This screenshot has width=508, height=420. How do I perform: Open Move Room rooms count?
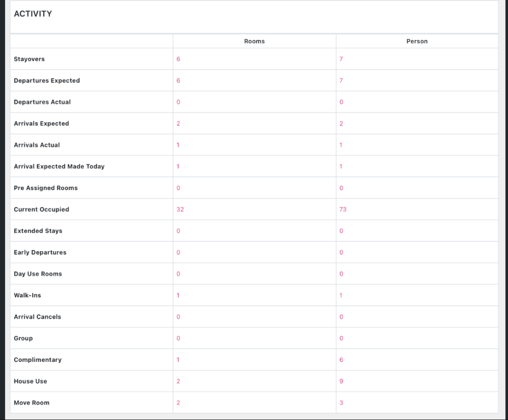[178, 403]
